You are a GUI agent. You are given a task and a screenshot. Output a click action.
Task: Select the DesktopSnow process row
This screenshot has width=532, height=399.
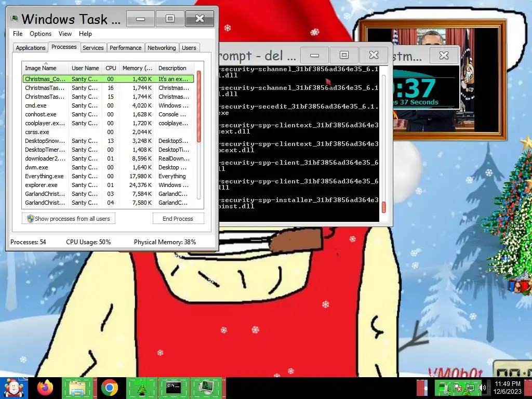[x=108, y=141]
